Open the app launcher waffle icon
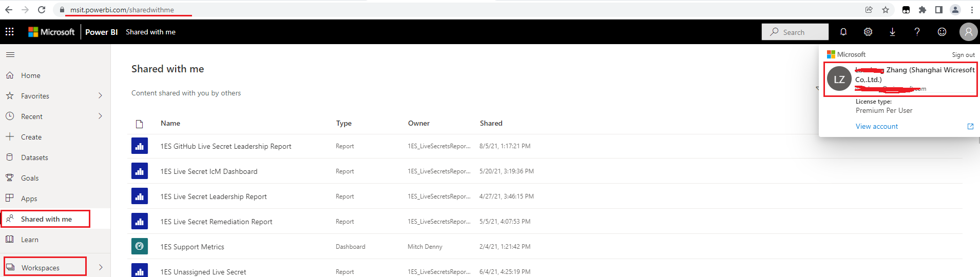The image size is (980, 277). (x=10, y=32)
